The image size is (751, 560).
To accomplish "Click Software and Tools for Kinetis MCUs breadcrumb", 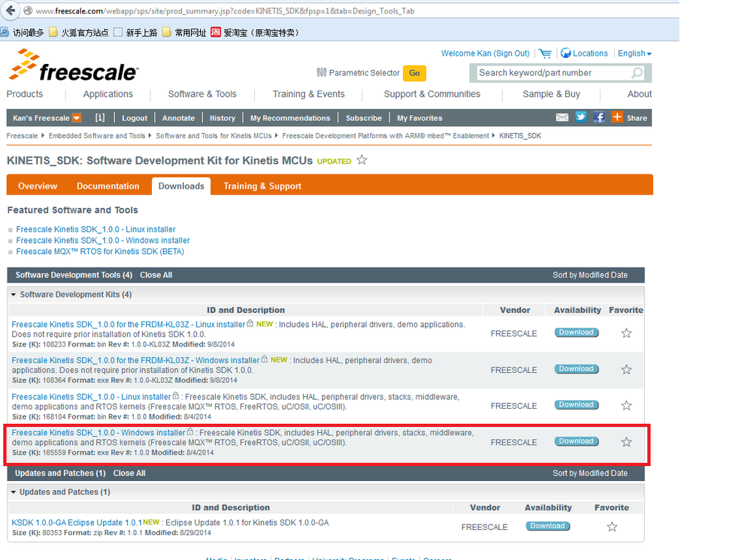I will click(x=213, y=135).
